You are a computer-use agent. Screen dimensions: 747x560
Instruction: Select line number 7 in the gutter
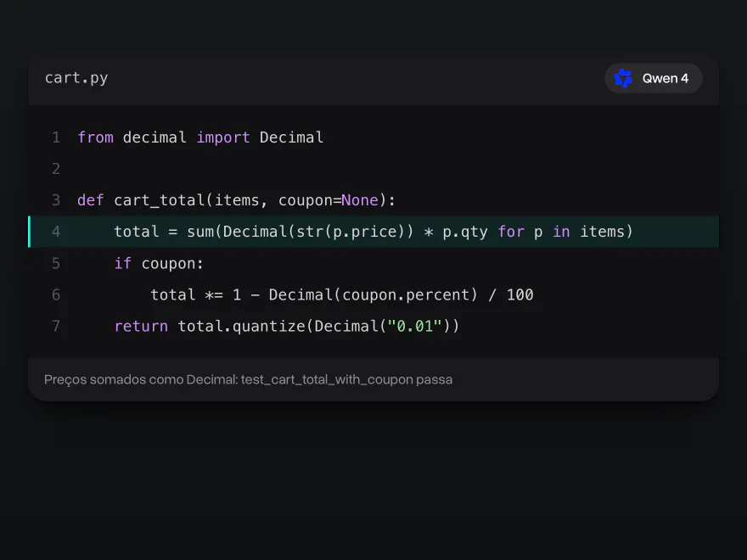(x=56, y=326)
